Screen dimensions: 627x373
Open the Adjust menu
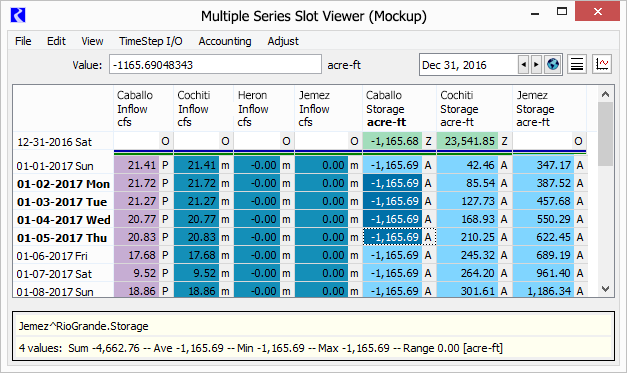pos(283,41)
